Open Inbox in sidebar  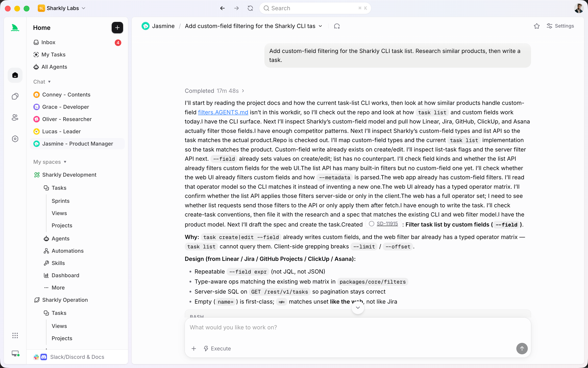point(77,42)
